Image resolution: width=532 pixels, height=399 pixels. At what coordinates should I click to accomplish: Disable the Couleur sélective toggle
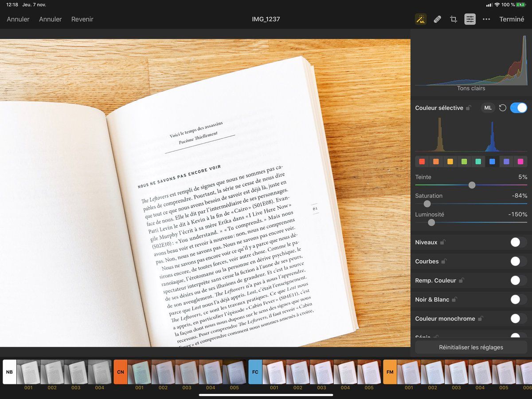tap(518, 108)
